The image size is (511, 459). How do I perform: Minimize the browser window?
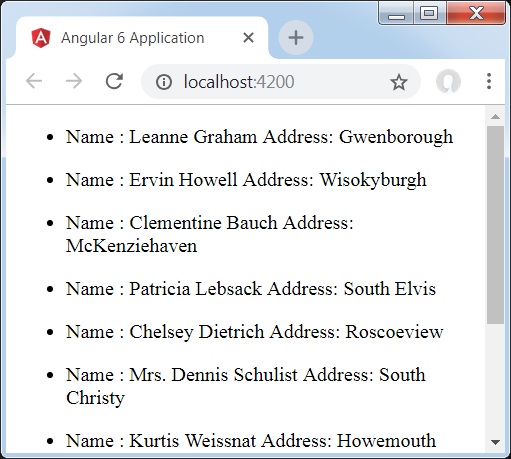[396, 14]
